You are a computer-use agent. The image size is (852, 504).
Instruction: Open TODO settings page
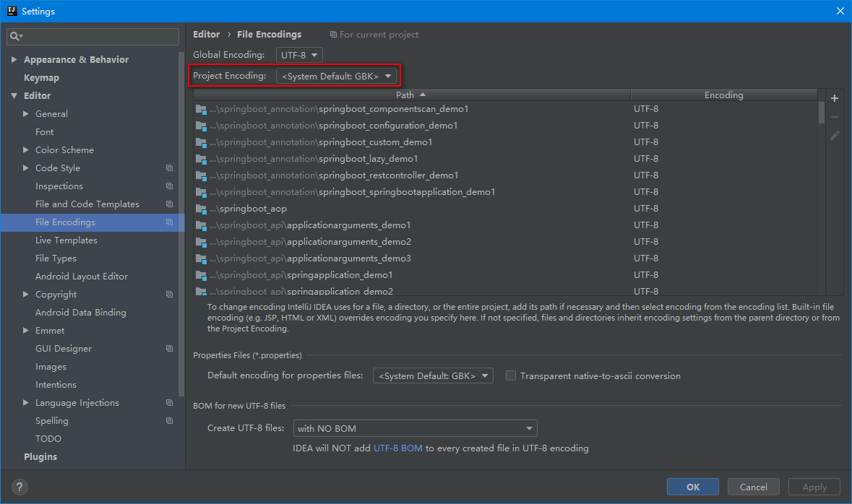pyautogui.click(x=48, y=439)
